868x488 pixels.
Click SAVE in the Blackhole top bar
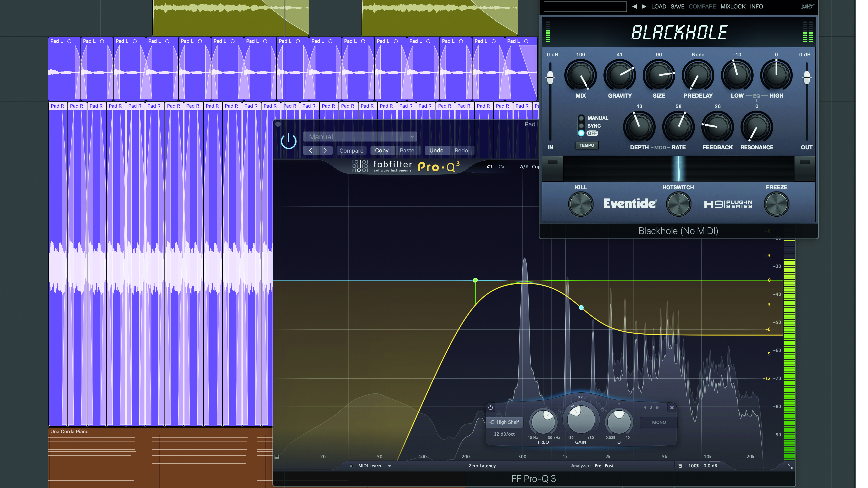click(677, 6)
